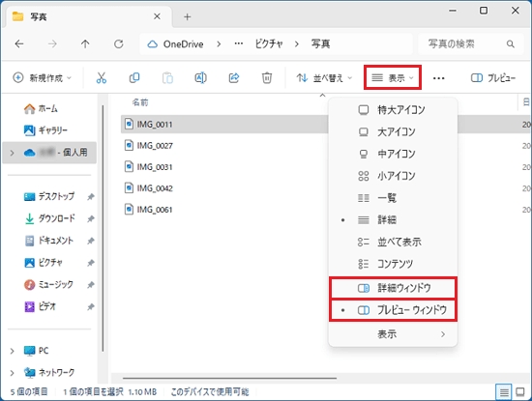Click the Paste clipboard icon
532x401 pixels.
[x=167, y=78]
